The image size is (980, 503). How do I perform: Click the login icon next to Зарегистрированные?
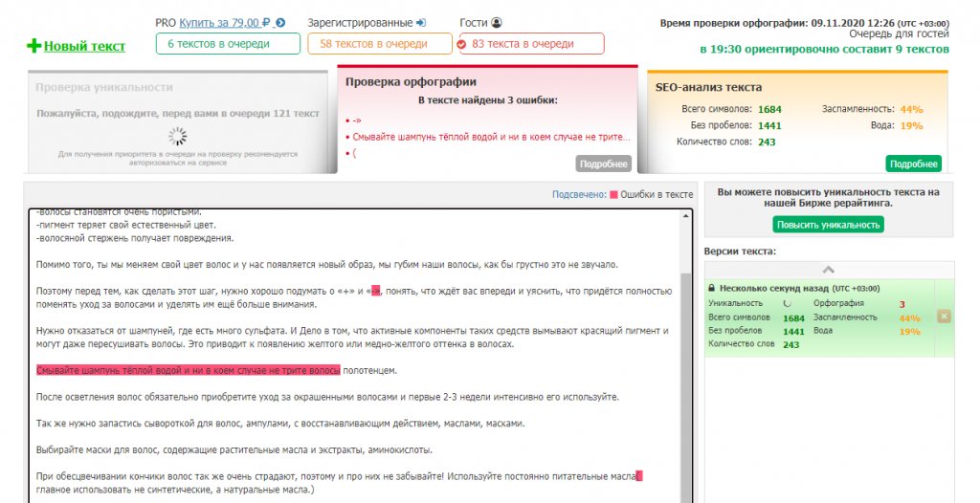tap(421, 22)
